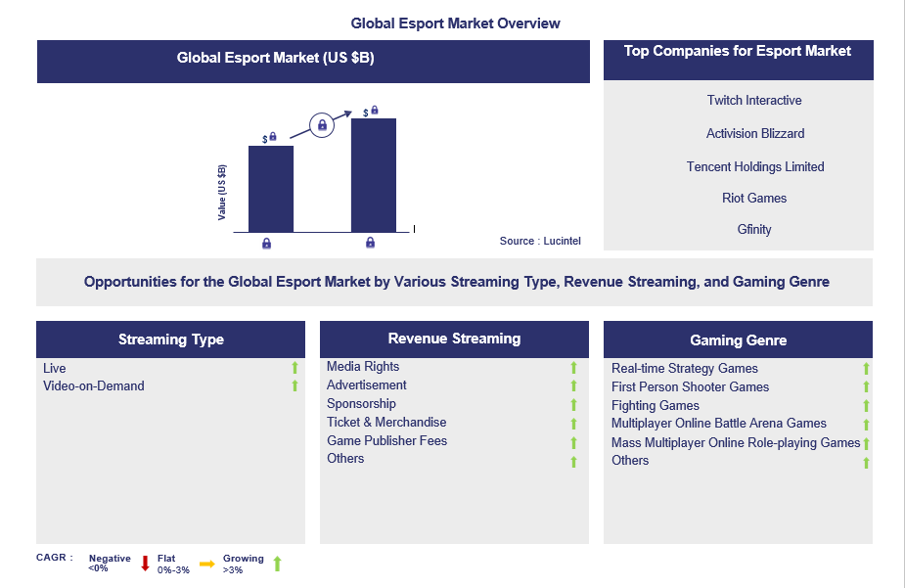The image size is (905, 588).
Task: Click the lock icon below the right bar
Action: pos(370,244)
